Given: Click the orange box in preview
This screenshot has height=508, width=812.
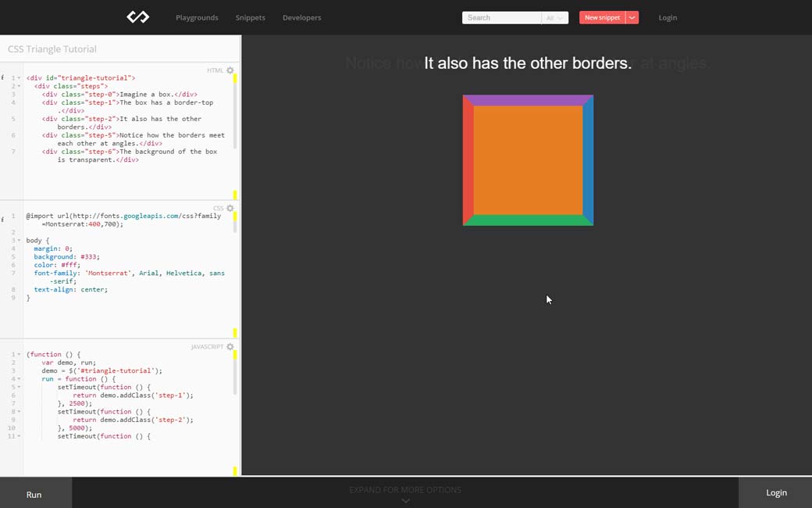Looking at the screenshot, I should 528,160.
